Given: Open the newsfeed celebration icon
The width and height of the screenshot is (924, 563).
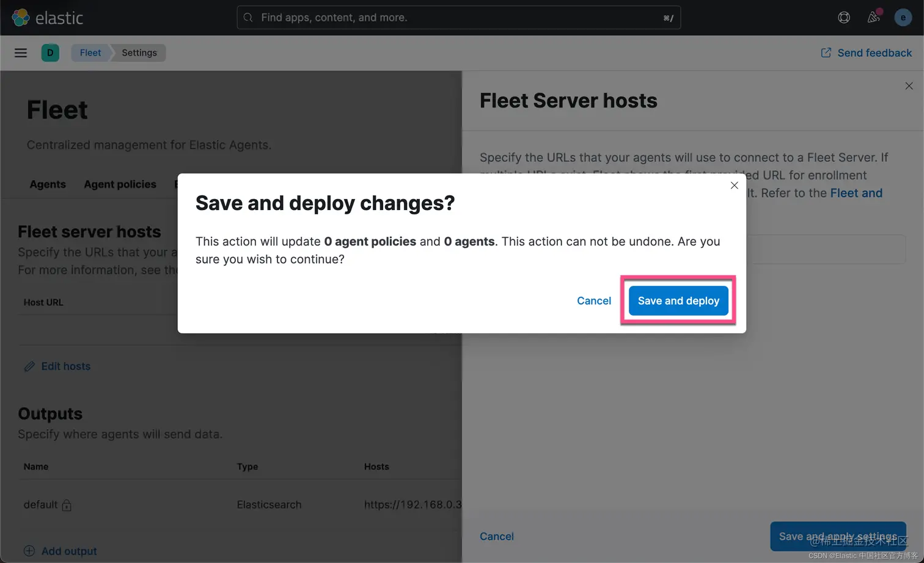Looking at the screenshot, I should point(874,17).
